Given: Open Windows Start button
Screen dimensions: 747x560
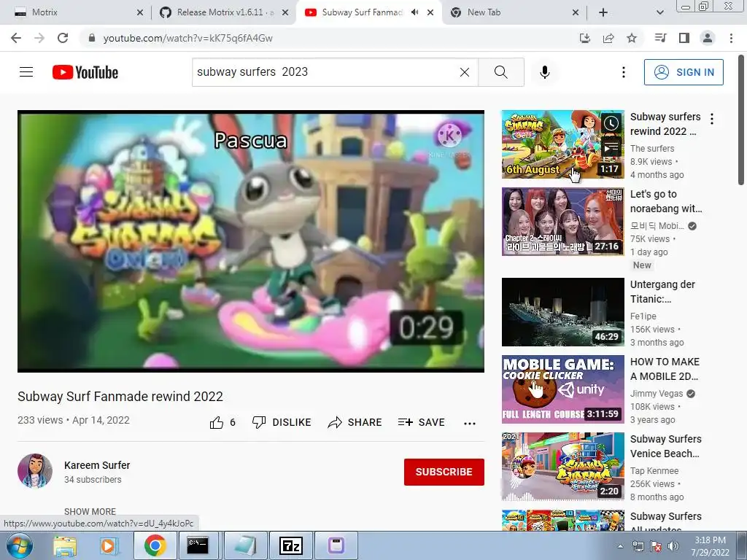Looking at the screenshot, I should (18, 545).
